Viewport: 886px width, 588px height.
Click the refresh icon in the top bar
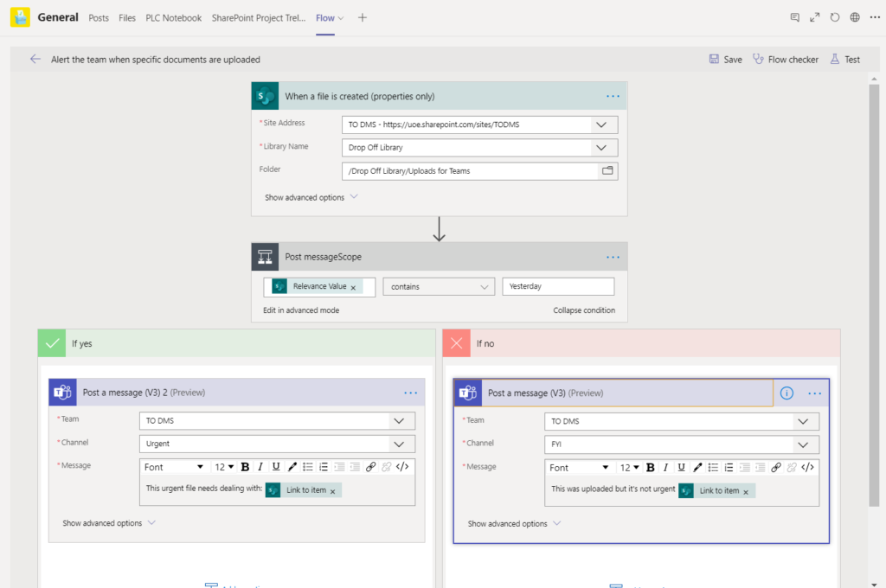click(x=835, y=16)
